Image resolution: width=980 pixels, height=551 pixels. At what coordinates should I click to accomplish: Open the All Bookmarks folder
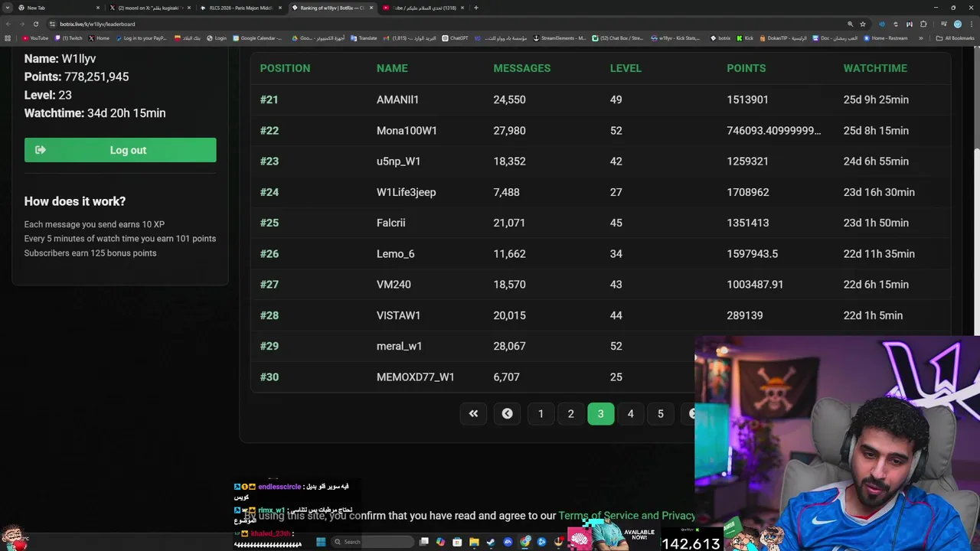(955, 38)
